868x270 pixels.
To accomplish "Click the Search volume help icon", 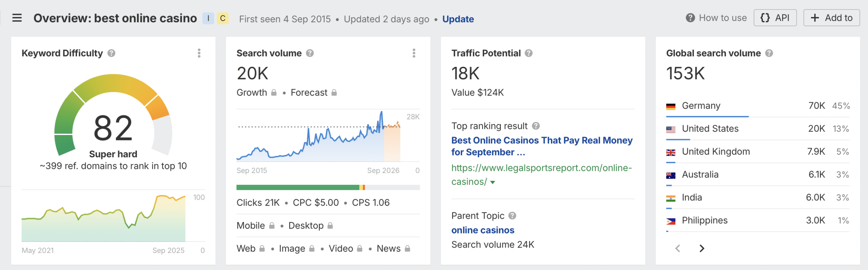I will point(310,53).
